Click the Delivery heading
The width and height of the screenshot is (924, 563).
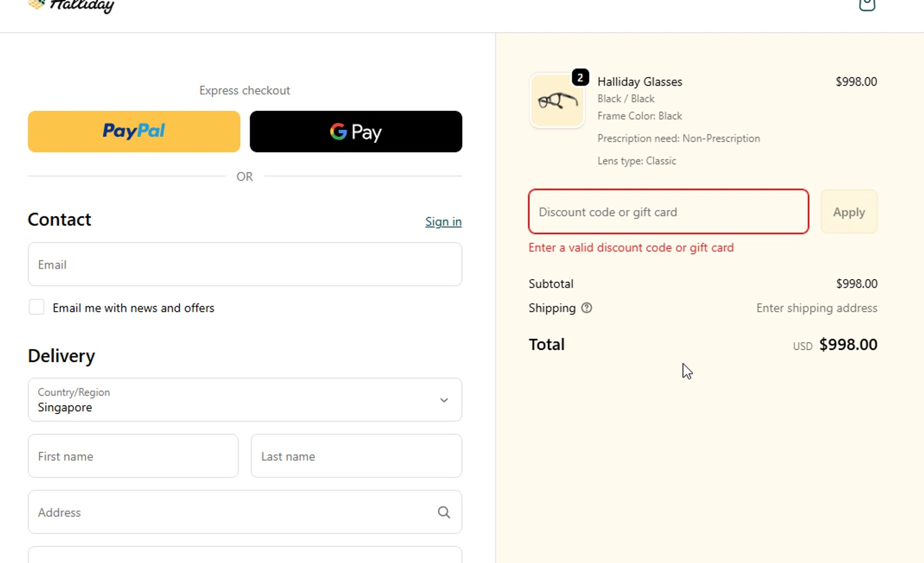tap(62, 356)
